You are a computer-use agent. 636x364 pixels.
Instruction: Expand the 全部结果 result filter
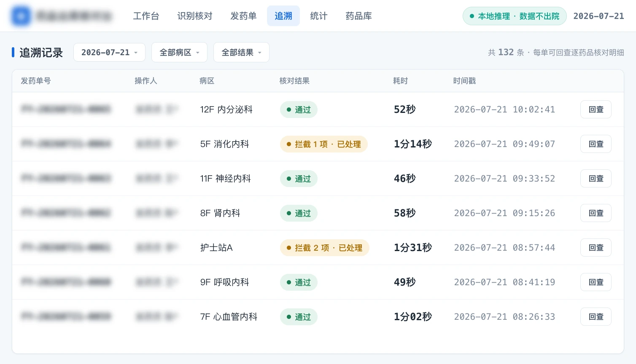point(241,52)
